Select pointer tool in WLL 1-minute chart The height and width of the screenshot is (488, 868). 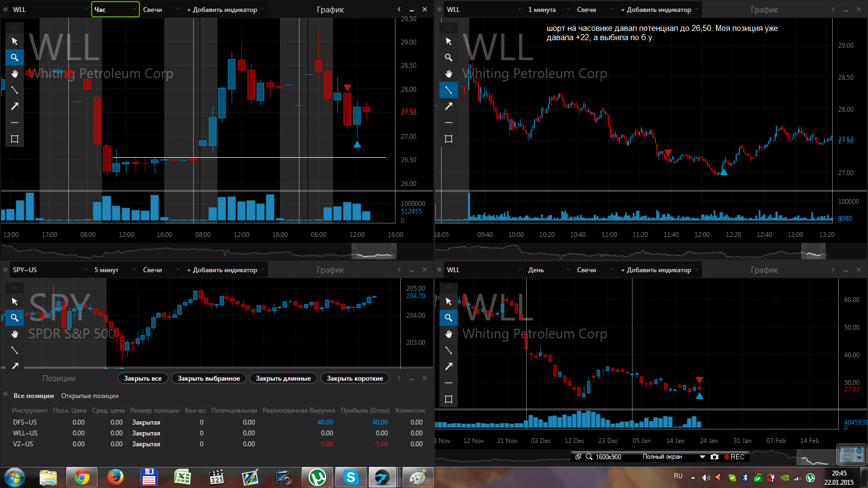pos(449,41)
